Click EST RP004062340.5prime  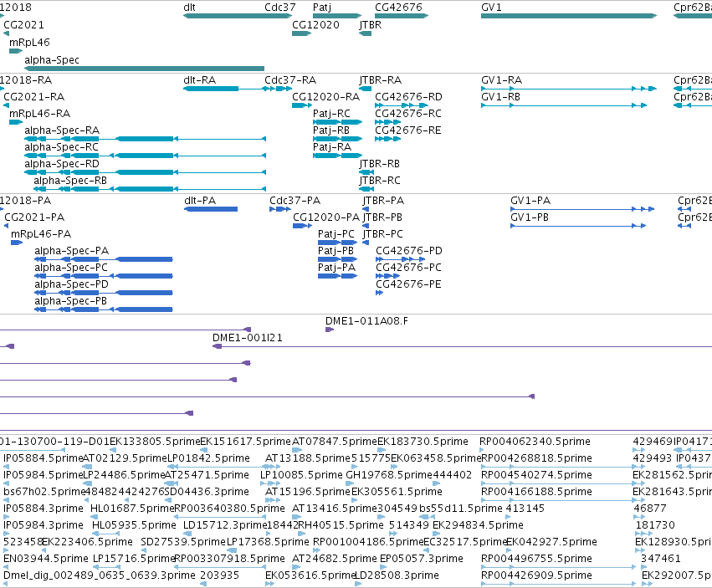click(535, 442)
